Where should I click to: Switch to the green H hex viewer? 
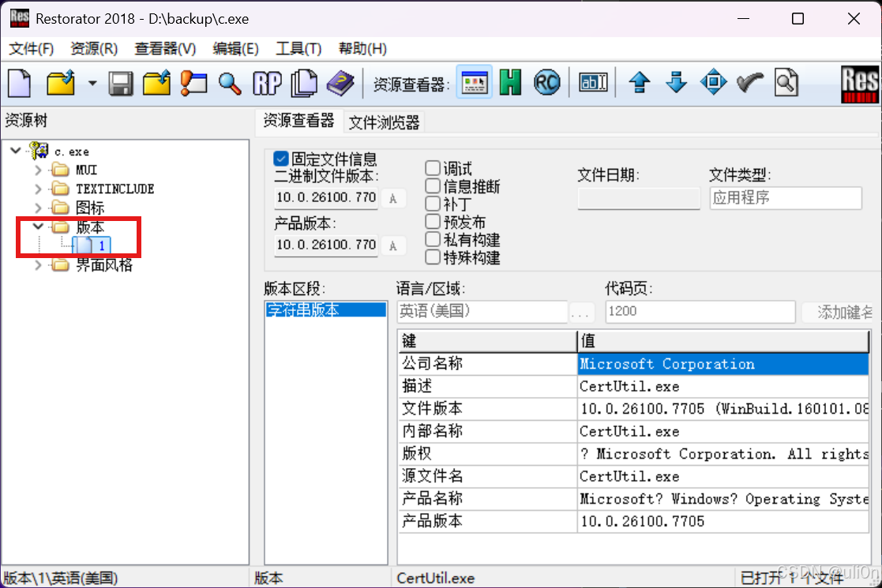[x=511, y=83]
